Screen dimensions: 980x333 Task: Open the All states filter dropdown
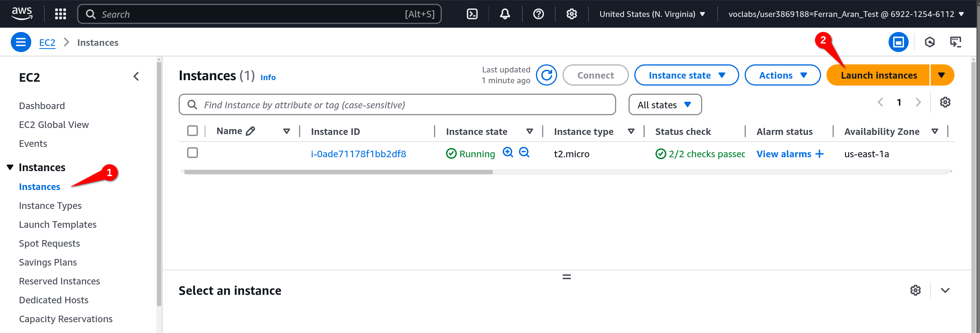(665, 105)
